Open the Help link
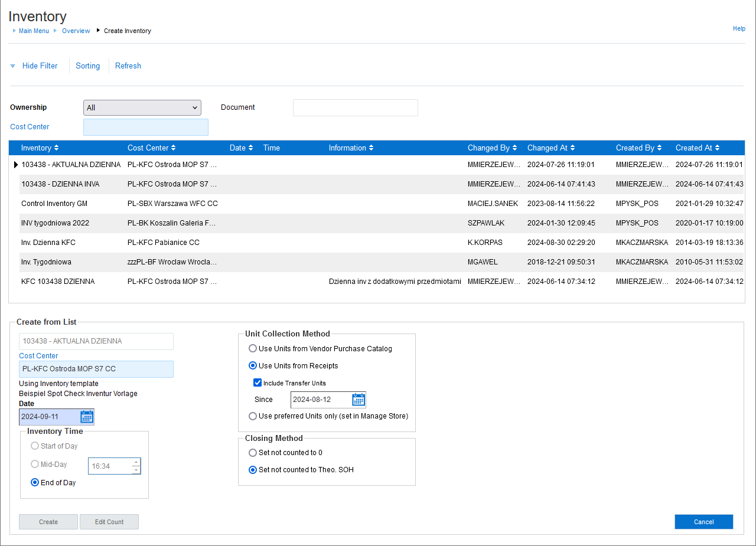Screen dimensions: 756x546 click(739, 28)
